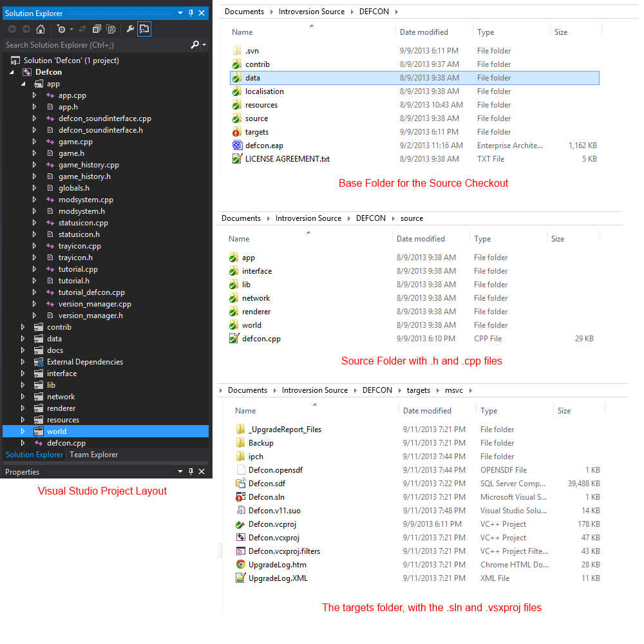Toggle Show All Files in Solution Explorer

111,29
